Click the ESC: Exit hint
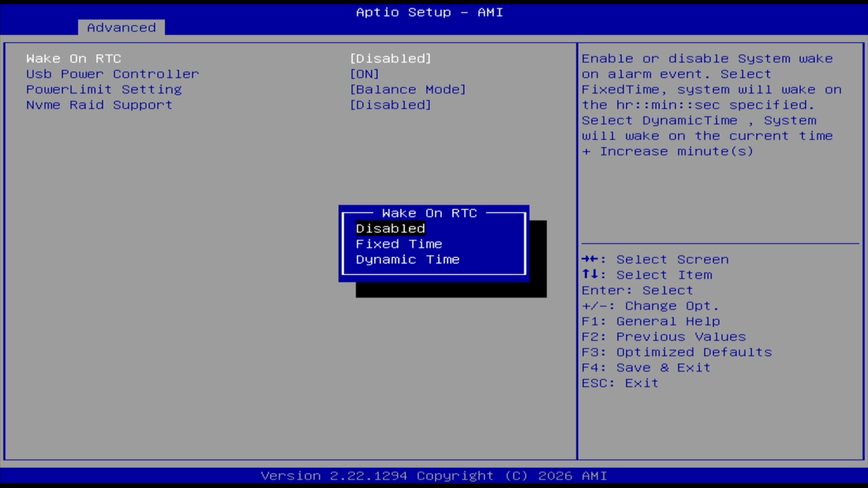 click(621, 383)
